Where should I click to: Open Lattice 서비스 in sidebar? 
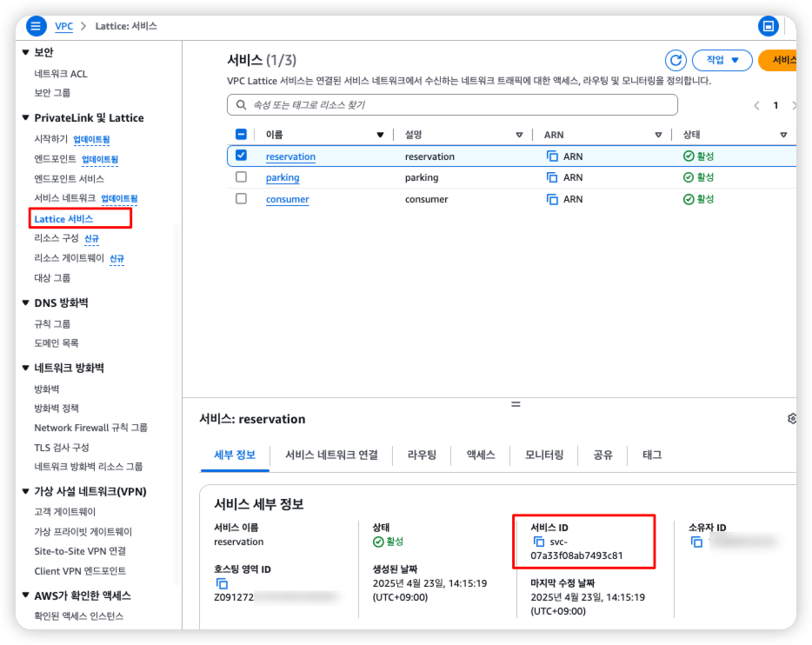tap(63, 219)
